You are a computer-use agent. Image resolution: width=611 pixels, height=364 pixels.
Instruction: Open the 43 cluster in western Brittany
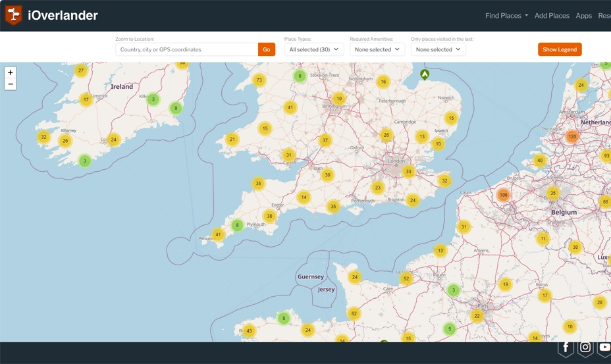tap(249, 331)
